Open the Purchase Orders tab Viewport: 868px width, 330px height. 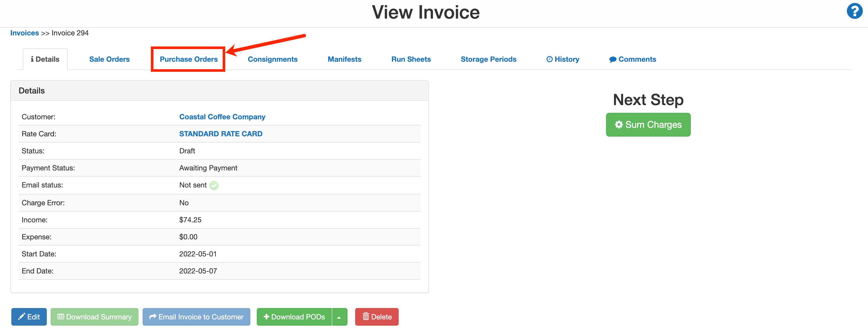point(188,59)
